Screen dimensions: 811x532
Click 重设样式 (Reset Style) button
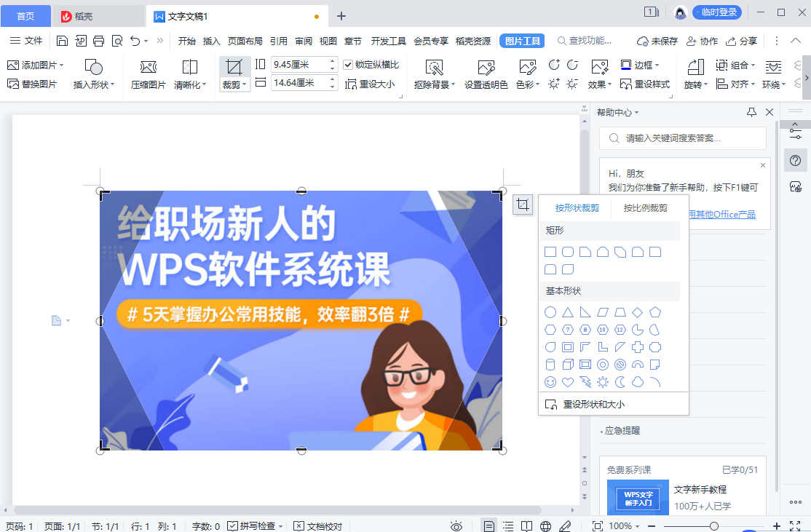tap(645, 84)
